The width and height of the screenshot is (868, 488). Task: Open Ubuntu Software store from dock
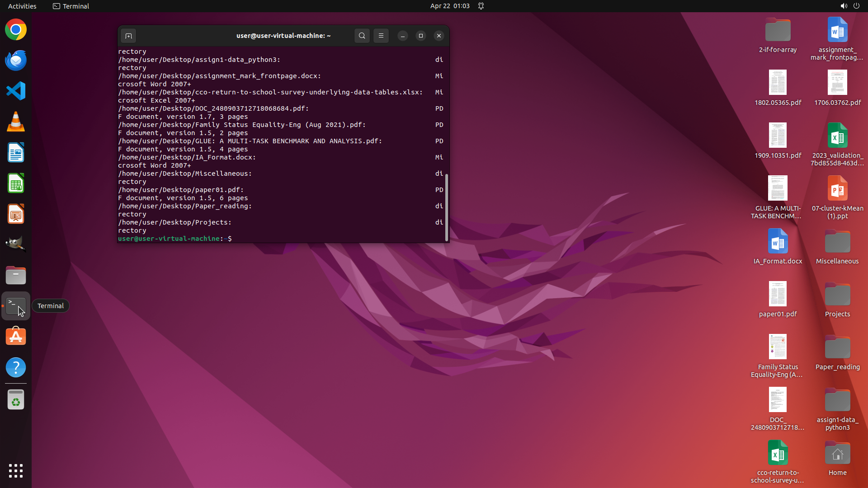click(x=16, y=337)
